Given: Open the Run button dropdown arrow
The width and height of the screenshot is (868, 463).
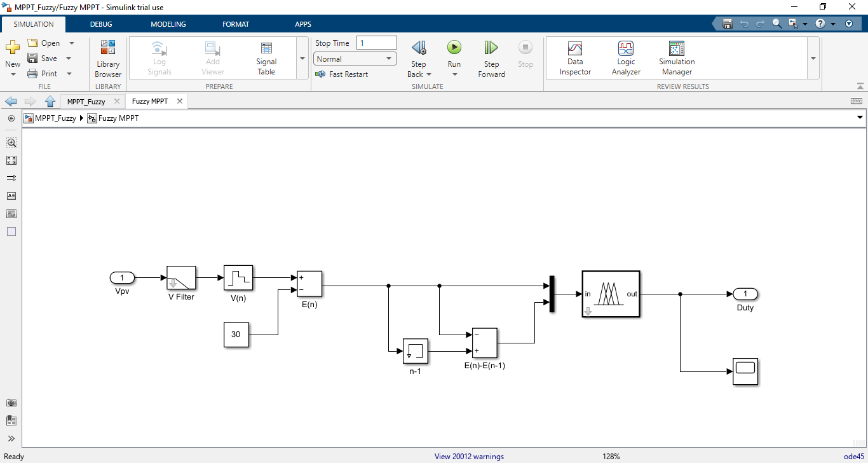Looking at the screenshot, I should (x=454, y=74).
